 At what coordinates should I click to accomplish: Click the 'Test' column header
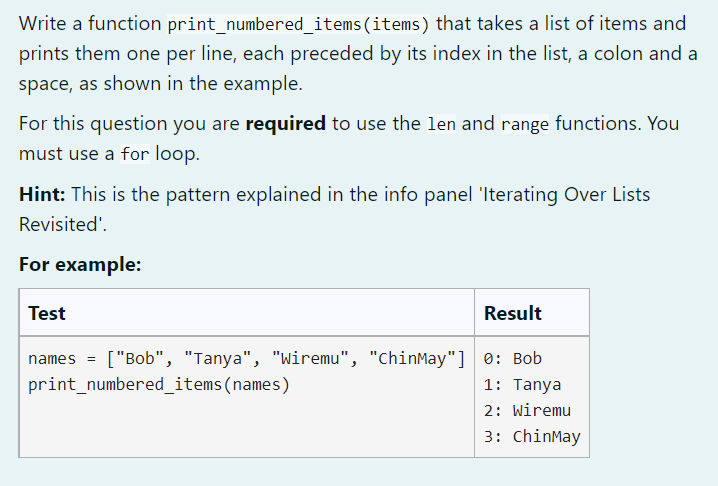tap(47, 313)
